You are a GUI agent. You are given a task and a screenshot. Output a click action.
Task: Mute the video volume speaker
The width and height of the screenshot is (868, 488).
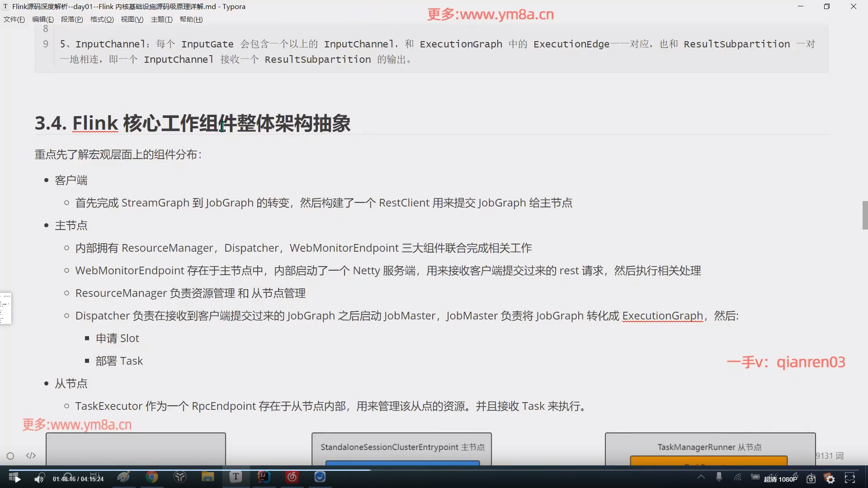point(39,479)
